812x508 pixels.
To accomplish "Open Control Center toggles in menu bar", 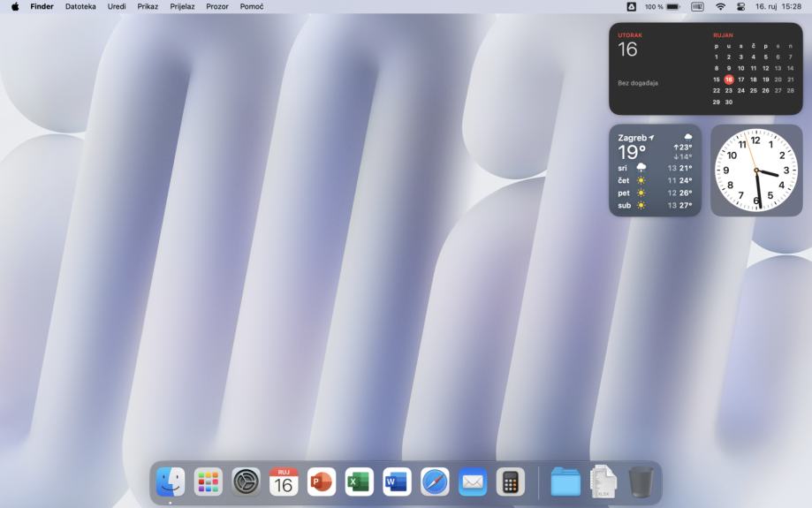I will [741, 6].
